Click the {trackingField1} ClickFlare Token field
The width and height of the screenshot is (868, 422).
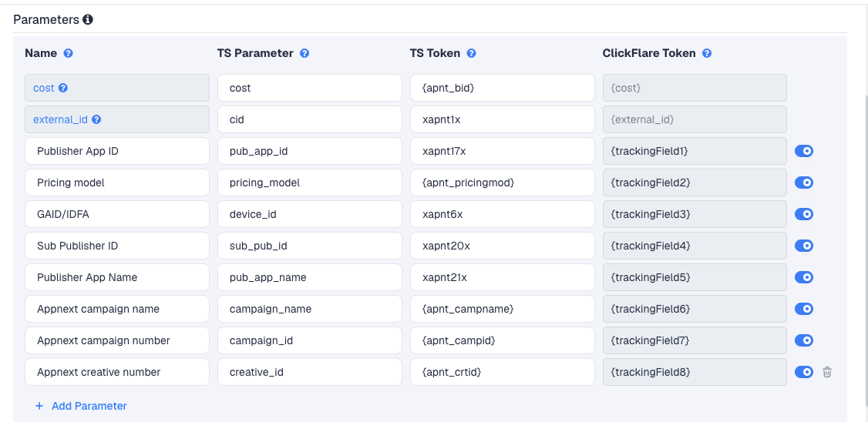coord(695,151)
